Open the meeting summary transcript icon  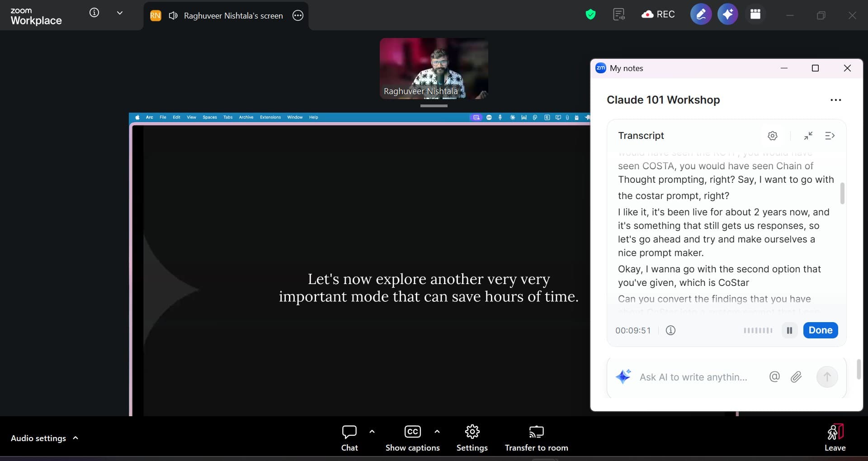[619, 14]
